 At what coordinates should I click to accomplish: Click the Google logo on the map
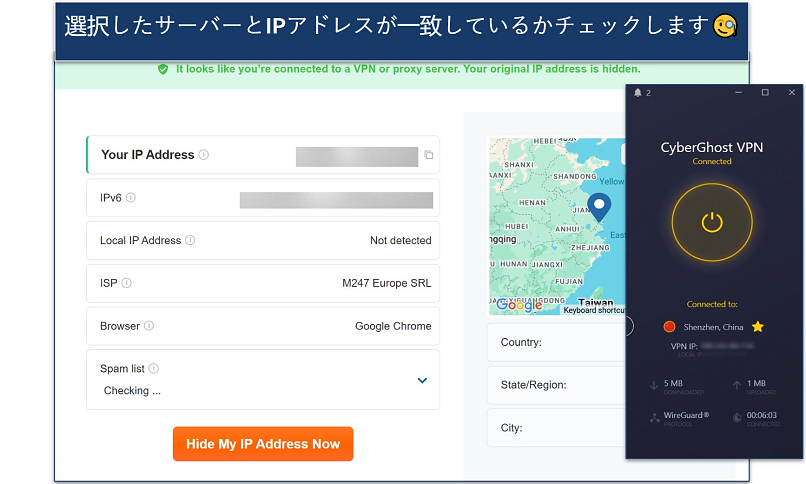[519, 305]
